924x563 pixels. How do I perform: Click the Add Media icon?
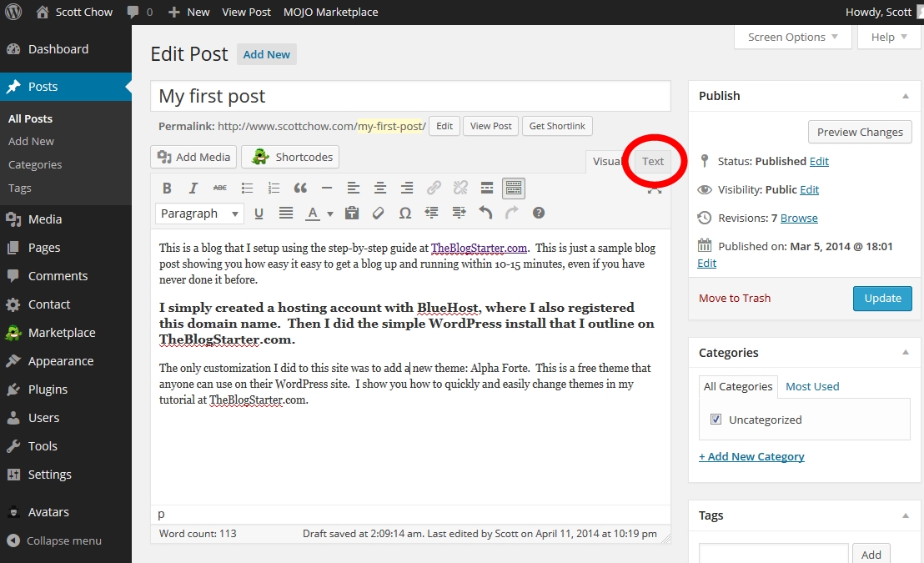(193, 156)
